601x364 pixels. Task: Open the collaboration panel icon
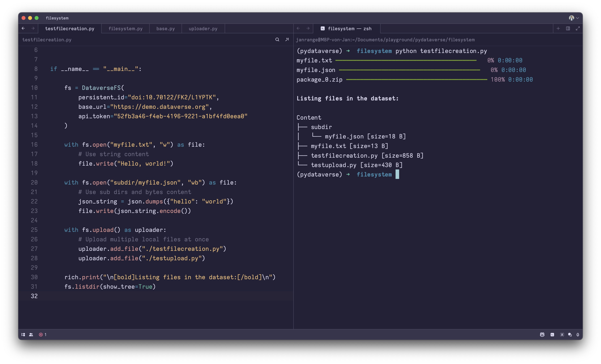point(31,334)
